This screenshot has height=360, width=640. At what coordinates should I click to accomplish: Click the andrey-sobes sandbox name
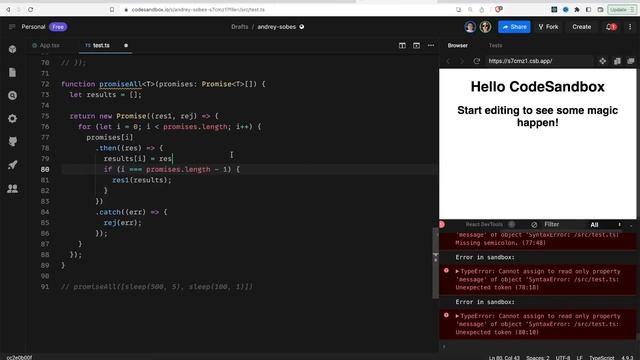click(276, 27)
